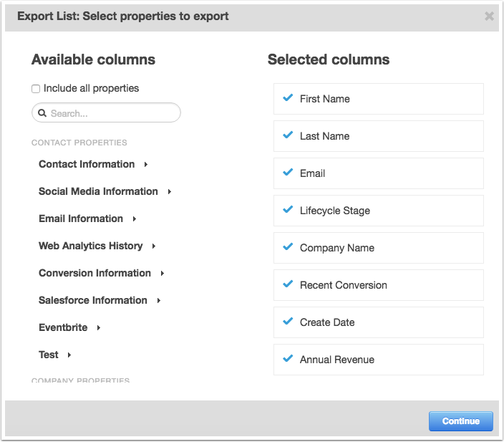Expand arrow next to Conversion Information

tap(163, 274)
